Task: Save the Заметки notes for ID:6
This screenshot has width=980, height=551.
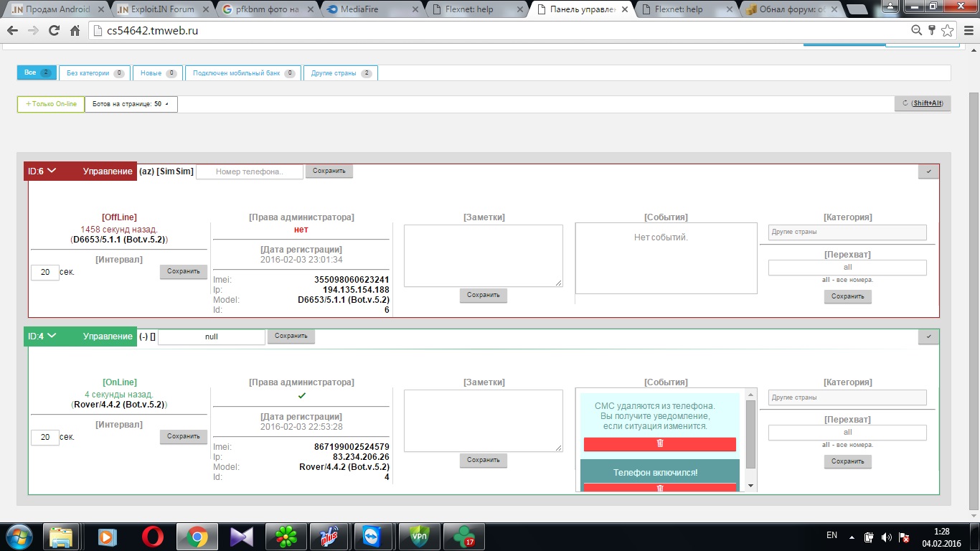Action: pos(484,296)
